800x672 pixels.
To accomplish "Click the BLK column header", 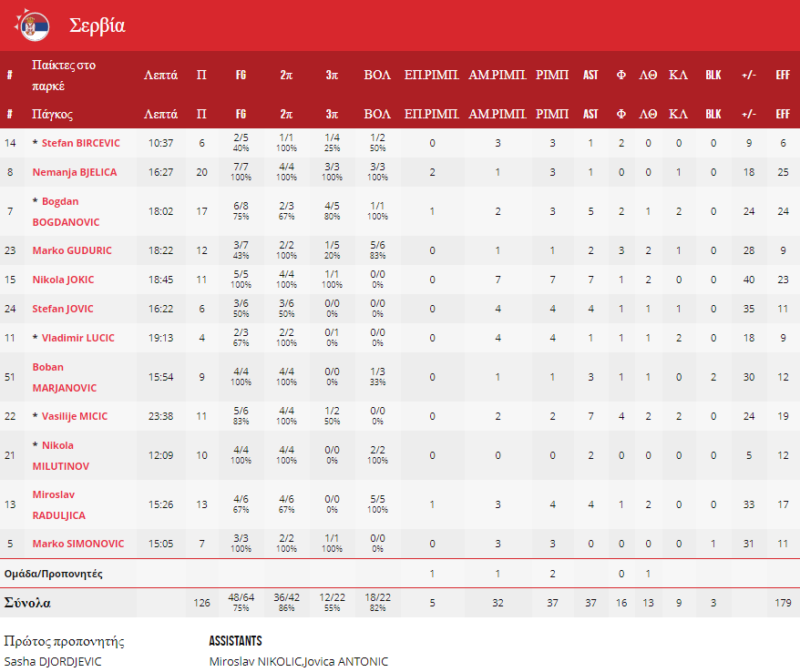I will tap(713, 74).
